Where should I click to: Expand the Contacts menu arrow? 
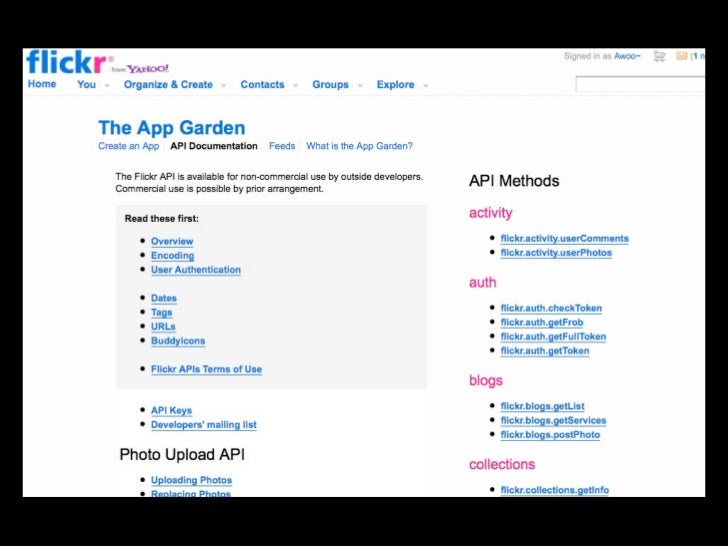coord(295,85)
